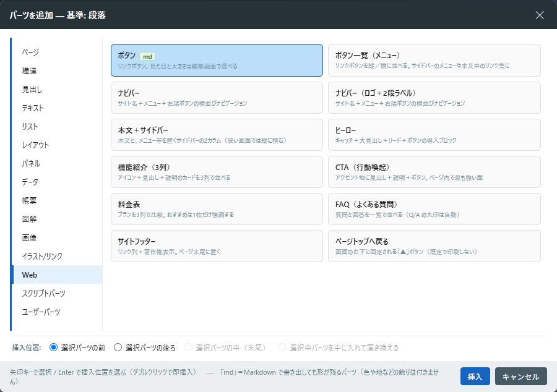Click description リンクボタンを縦／横に並べる text
557x392 pixels.
pyautogui.click(x=422, y=66)
